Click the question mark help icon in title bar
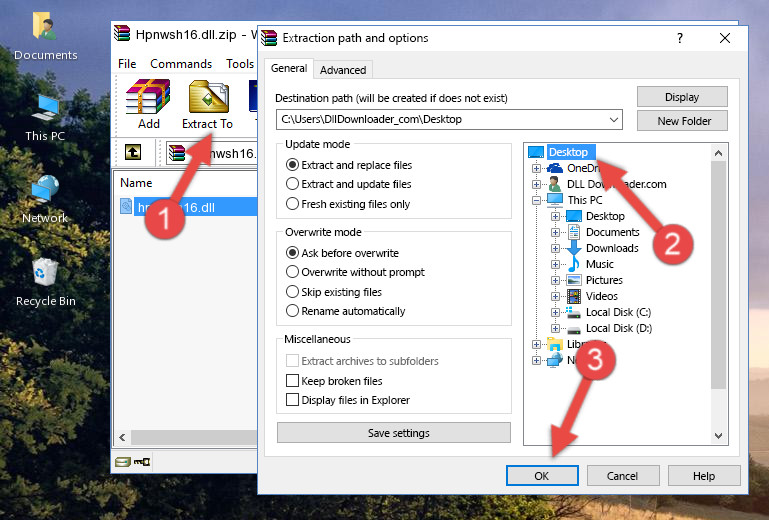The width and height of the screenshot is (769, 520). click(x=680, y=38)
